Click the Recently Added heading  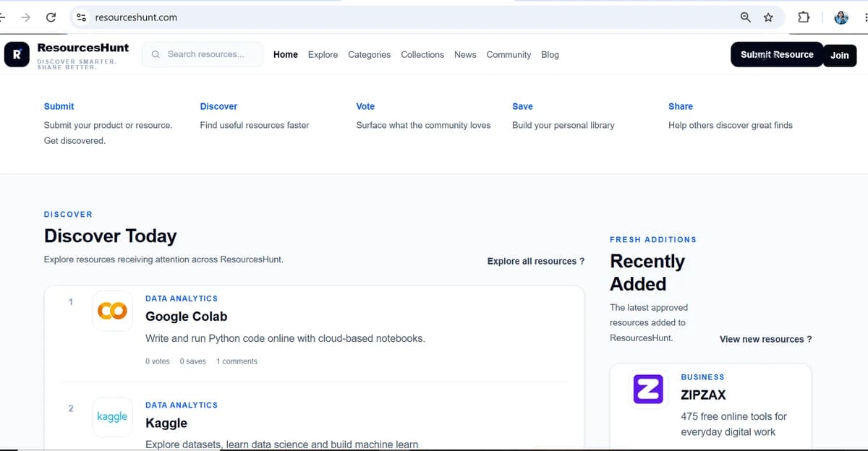647,272
